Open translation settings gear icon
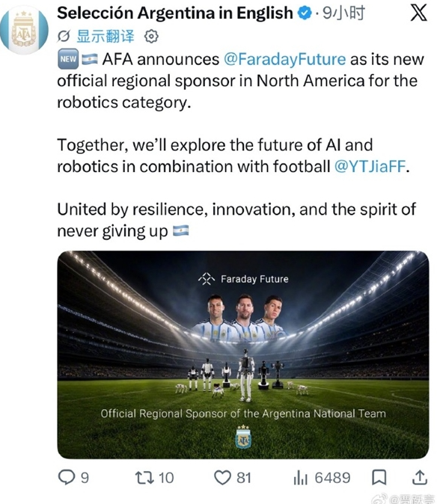This screenshot has height=504, width=437. coord(151,37)
